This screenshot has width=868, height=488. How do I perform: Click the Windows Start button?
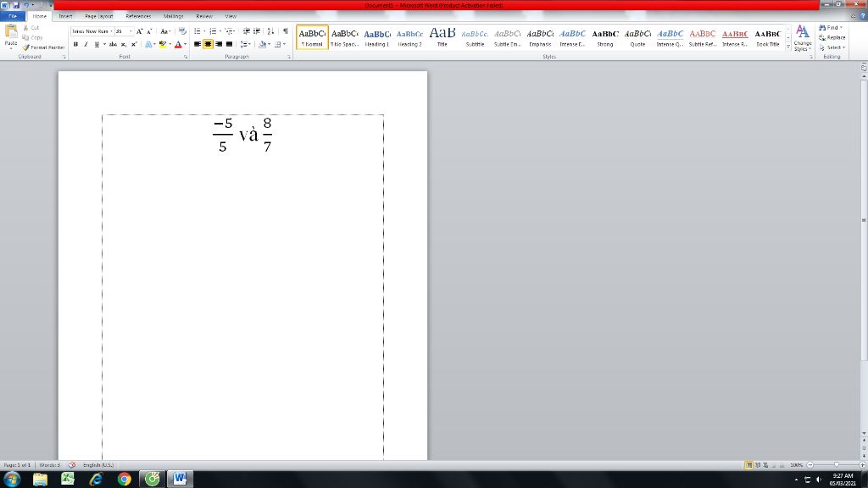pos(12,479)
